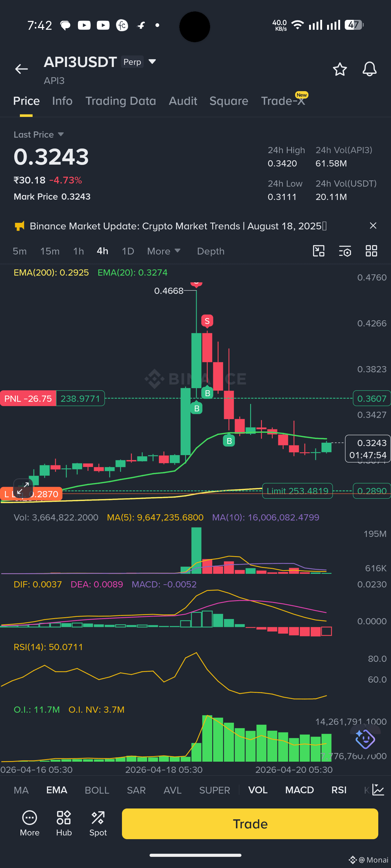The width and height of the screenshot is (391, 868).
Task: Switch to Spot trading icon
Action: (x=98, y=824)
